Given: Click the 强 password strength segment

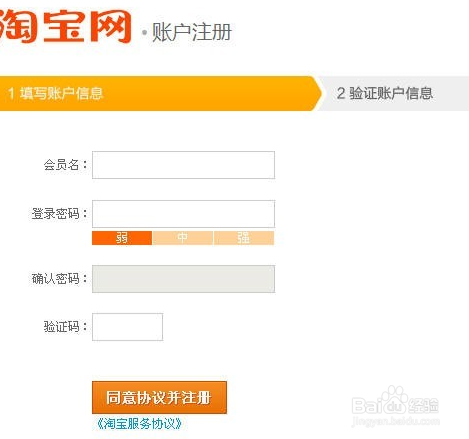Looking at the screenshot, I should click(244, 238).
